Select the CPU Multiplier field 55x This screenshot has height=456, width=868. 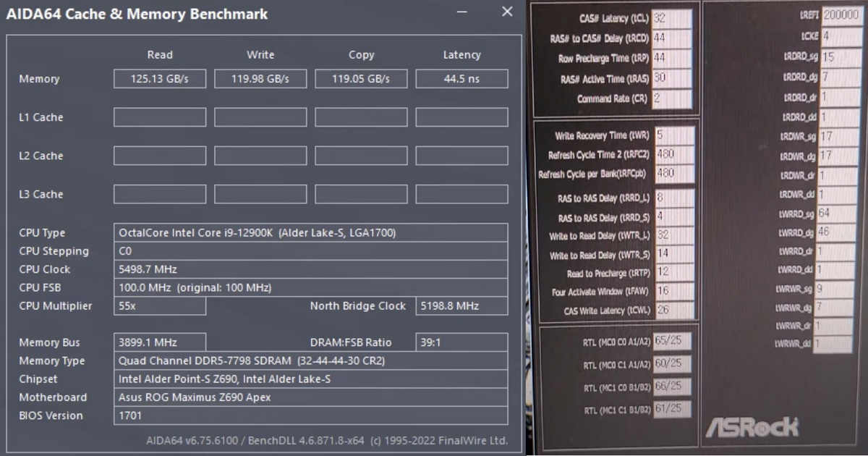coord(160,306)
